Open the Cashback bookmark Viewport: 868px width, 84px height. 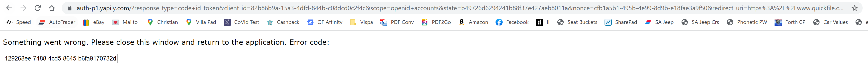[283, 22]
